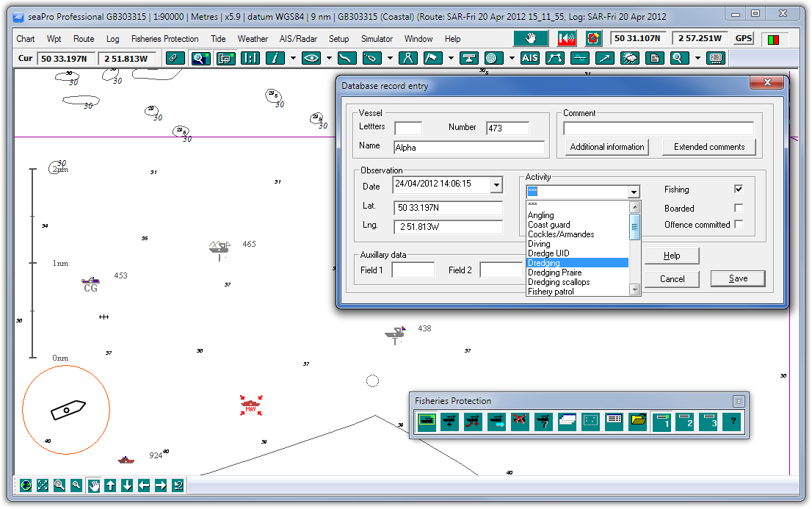The height and width of the screenshot is (509, 812).
Task: Open dropdown arrow next to info icon
Action: (x=293, y=58)
